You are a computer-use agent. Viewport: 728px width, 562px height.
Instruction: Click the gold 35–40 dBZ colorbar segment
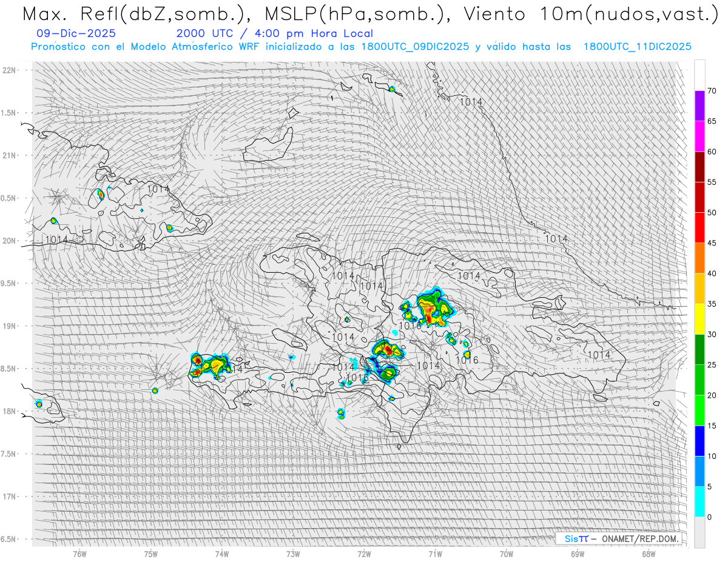tap(699, 289)
